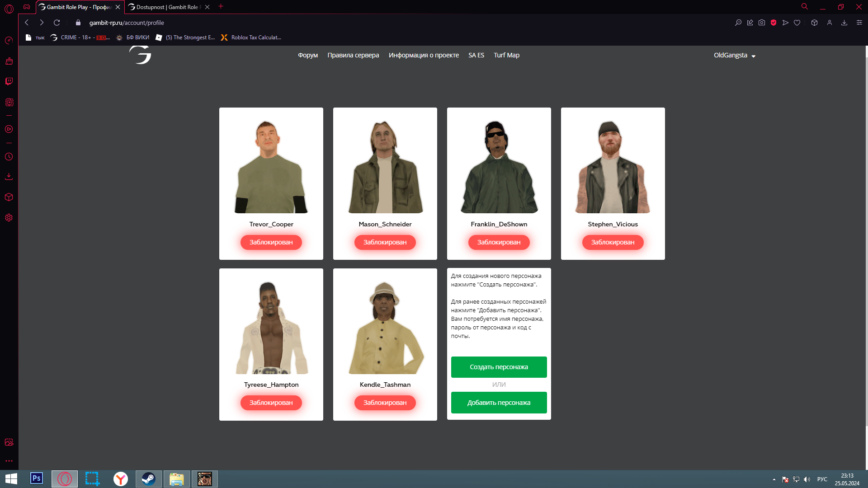Click the address bar URL field
The image size is (868, 488).
127,23
